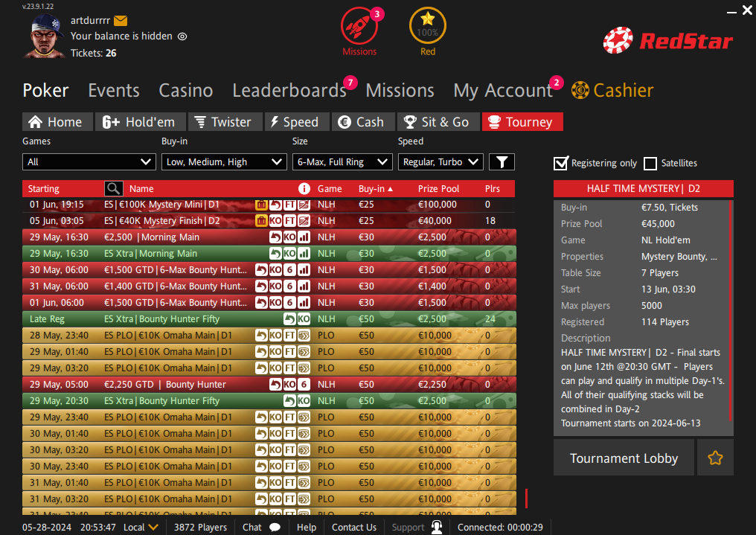Click KO icon on Late Reg Bounty Hunter row
Screen dimensions: 756x535
(304, 319)
